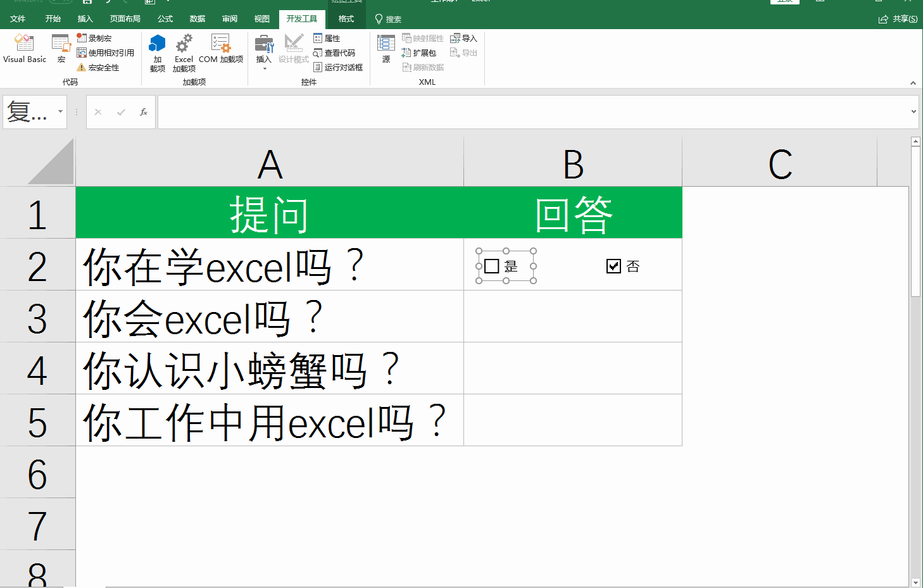Screen dimensions: 923x588
Task: Click 映射属性 map properties
Action: (423, 38)
